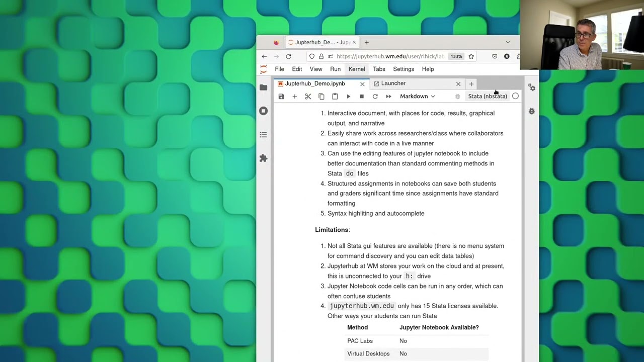Open the cell type Markdown dropdown
The image size is (644, 362).
tap(418, 96)
